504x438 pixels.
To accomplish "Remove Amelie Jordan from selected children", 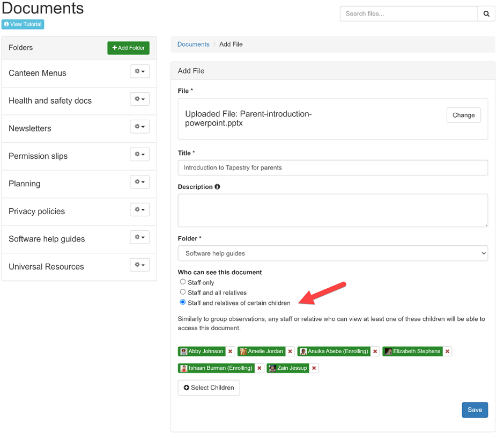I will click(290, 352).
